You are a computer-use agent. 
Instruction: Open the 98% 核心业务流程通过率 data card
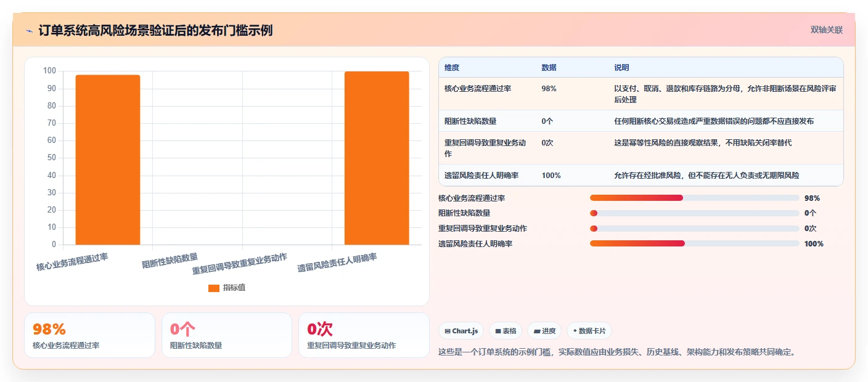click(89, 335)
